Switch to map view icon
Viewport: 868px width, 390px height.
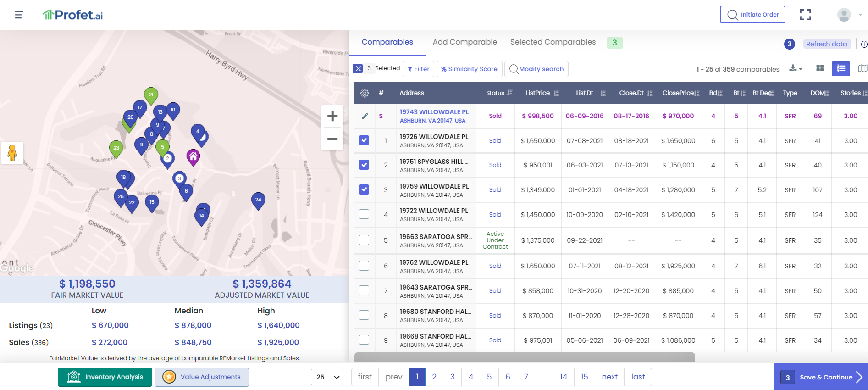click(x=862, y=68)
